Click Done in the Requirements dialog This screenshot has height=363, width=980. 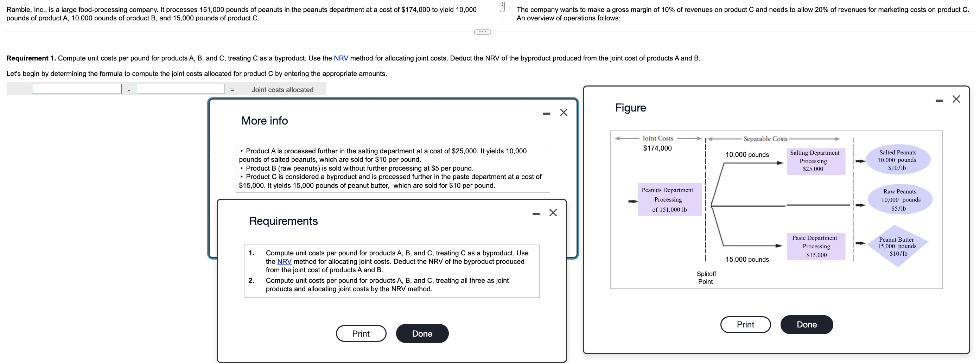point(422,333)
